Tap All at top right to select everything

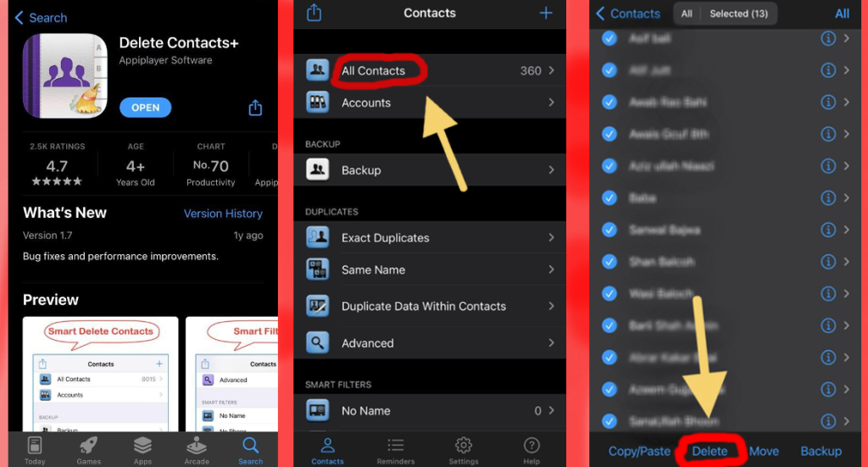842,14
